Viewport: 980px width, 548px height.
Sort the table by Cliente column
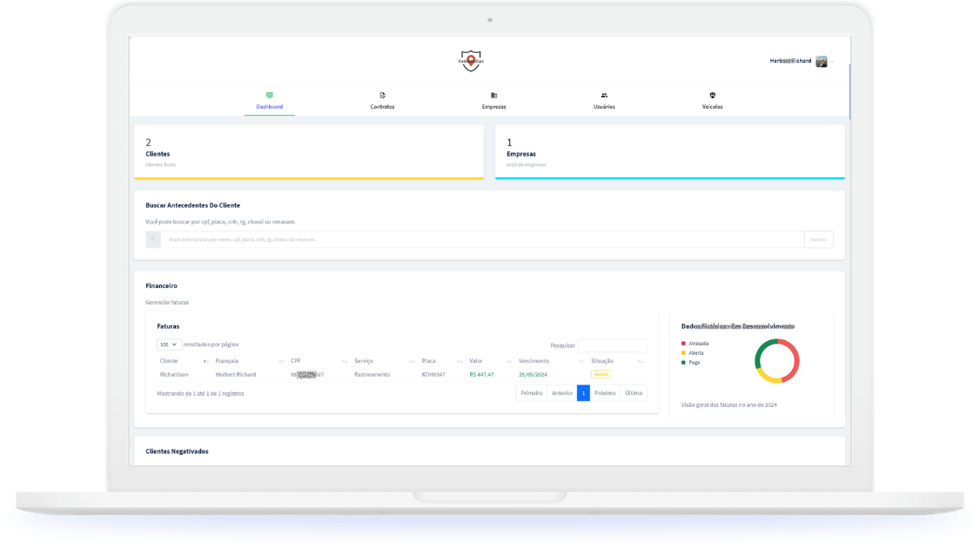tap(183, 361)
